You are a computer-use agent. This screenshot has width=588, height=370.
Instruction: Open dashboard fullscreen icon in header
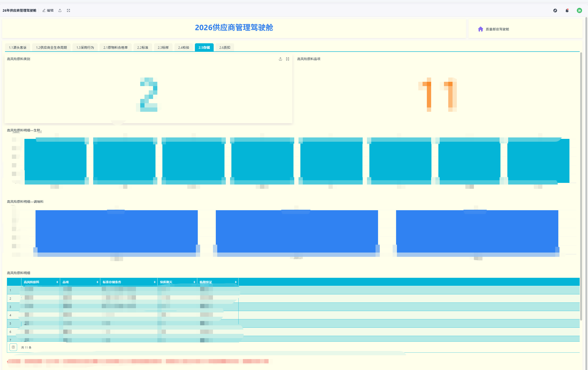click(x=68, y=10)
